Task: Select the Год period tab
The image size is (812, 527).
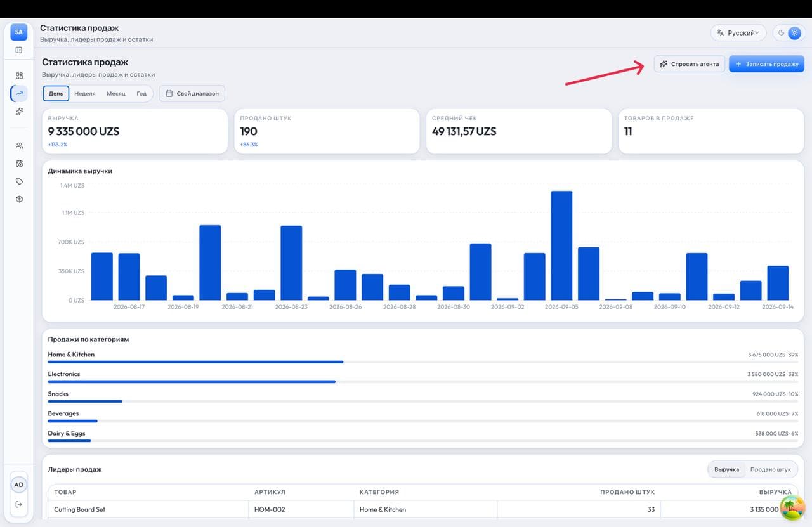Action: [x=141, y=93]
